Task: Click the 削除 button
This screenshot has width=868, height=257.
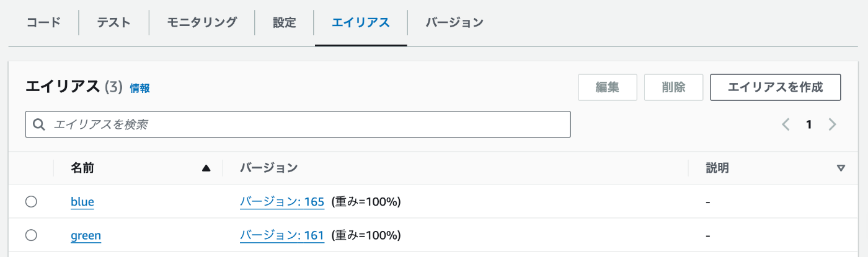Action: click(x=673, y=87)
